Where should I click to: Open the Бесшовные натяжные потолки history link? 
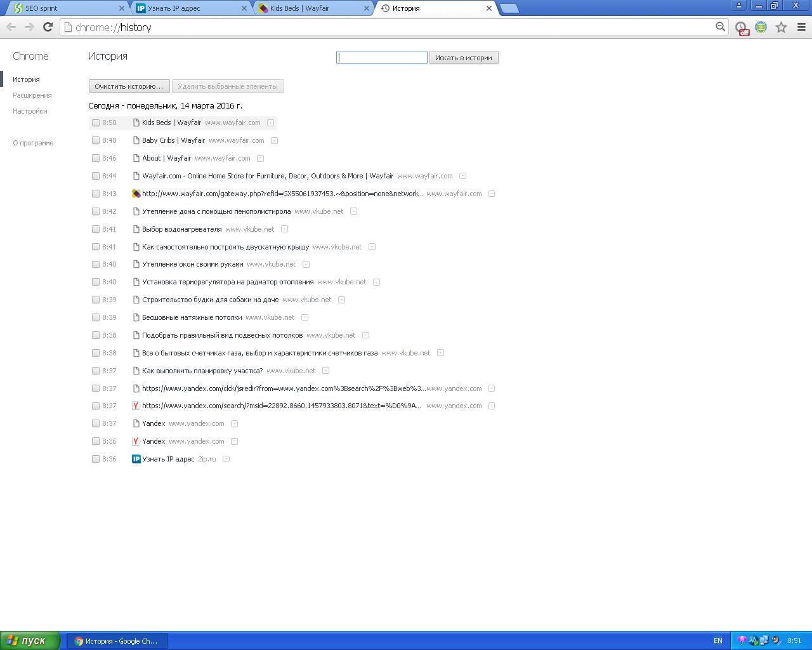pyautogui.click(x=192, y=317)
